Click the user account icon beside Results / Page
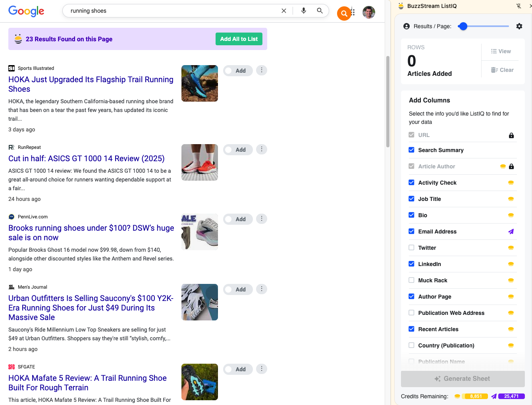Screen dimensions: 532x405 pos(406,26)
